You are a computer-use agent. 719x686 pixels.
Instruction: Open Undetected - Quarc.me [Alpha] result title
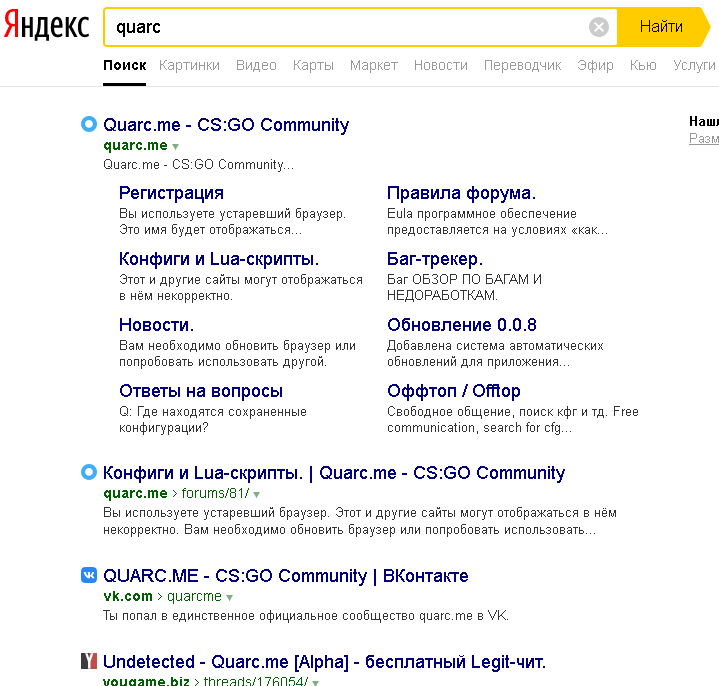tap(324, 662)
